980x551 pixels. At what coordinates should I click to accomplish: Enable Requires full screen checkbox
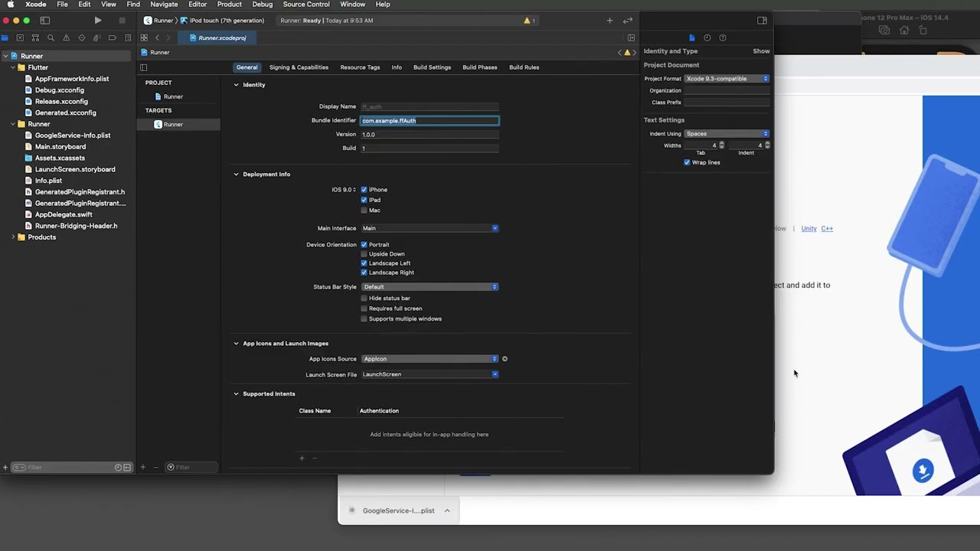click(x=364, y=308)
